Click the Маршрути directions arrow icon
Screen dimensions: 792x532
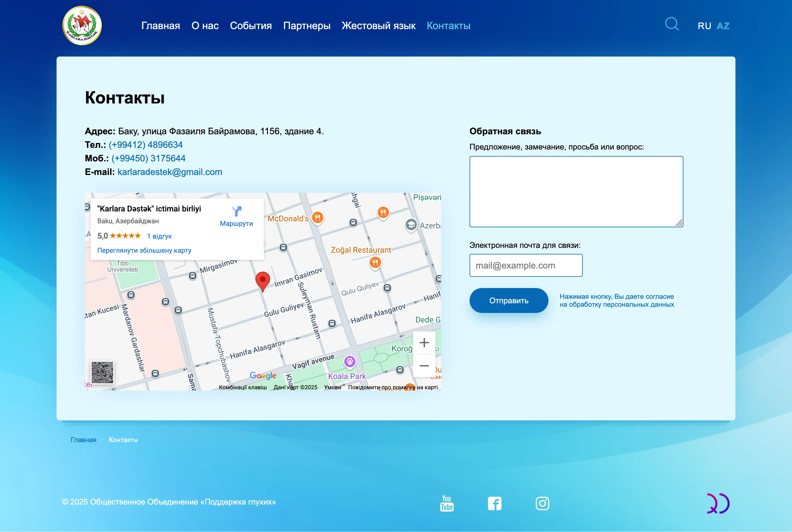tap(236, 211)
